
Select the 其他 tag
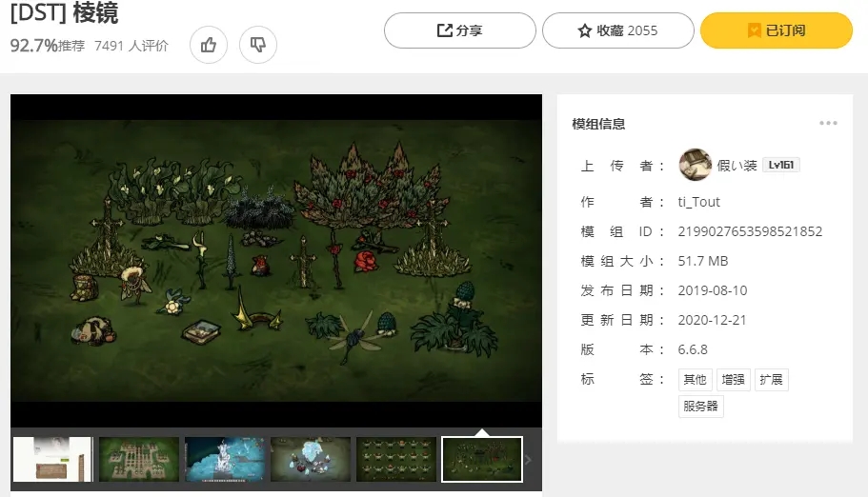click(695, 380)
